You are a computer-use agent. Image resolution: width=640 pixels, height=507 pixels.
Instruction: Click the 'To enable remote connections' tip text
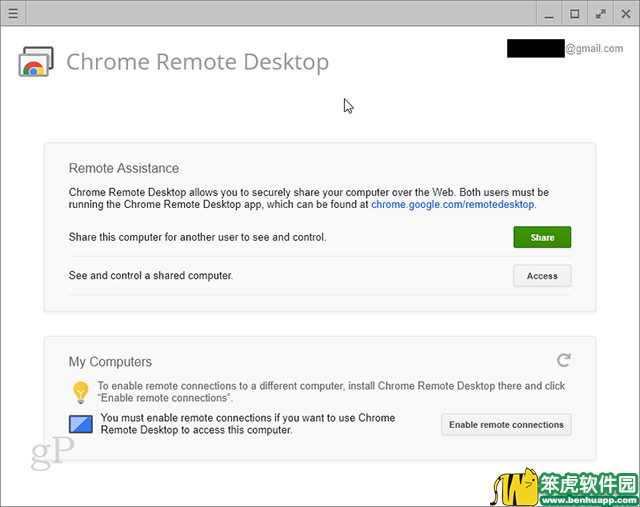(331, 392)
